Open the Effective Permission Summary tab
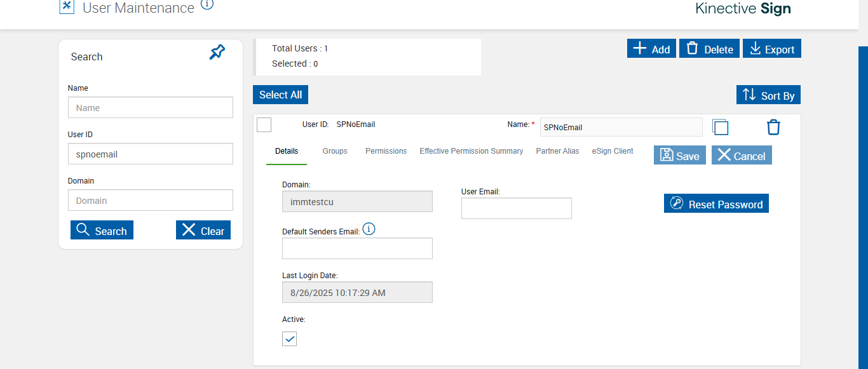Image resolution: width=868 pixels, height=369 pixels. pos(471,151)
